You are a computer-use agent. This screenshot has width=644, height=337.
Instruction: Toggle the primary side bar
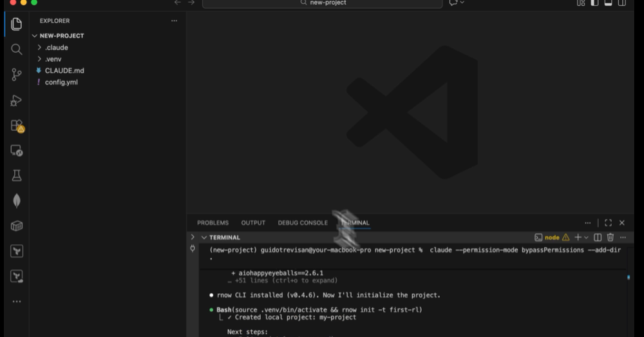pos(594,3)
